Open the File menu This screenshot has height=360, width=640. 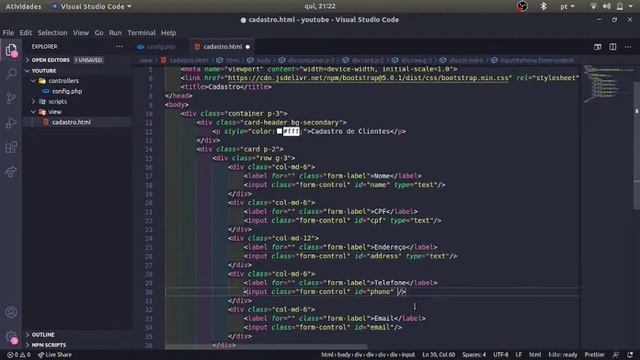(x=8, y=33)
